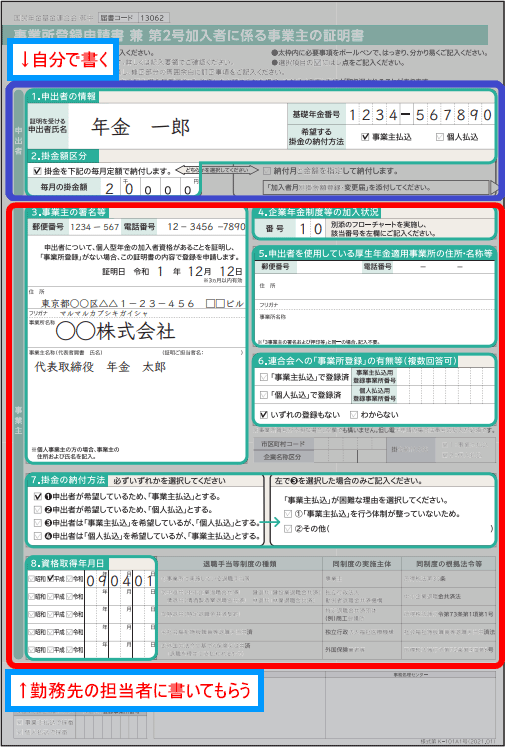
Task: Click the header 6.連合会への「事業所登録」の有無等
Action: pos(356,361)
